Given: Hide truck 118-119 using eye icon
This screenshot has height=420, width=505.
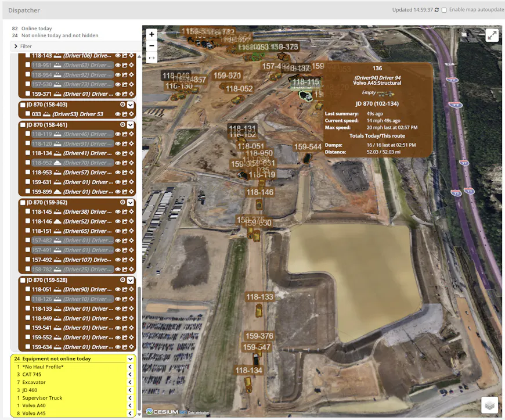Looking at the screenshot, I should tap(118, 134).
